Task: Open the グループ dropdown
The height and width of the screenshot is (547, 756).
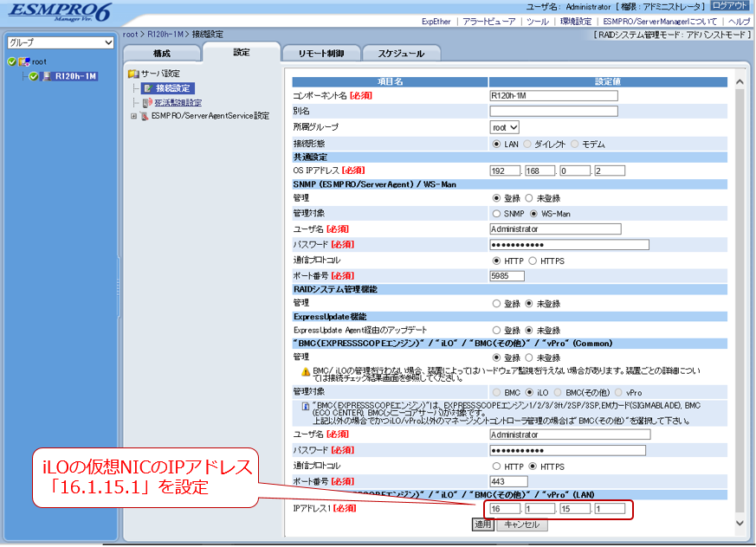Action: (x=61, y=42)
